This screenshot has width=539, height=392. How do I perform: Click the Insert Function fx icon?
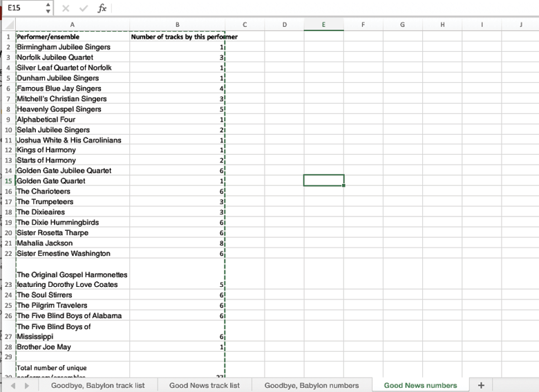(x=102, y=8)
